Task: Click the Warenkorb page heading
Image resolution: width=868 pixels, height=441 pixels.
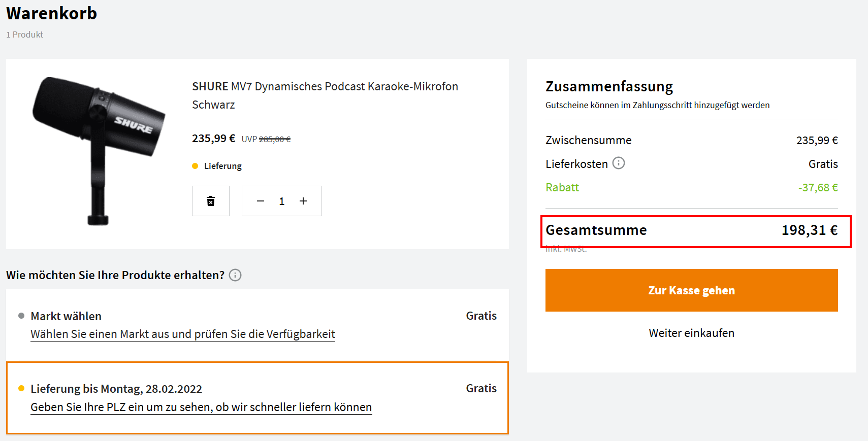Action: (x=52, y=14)
